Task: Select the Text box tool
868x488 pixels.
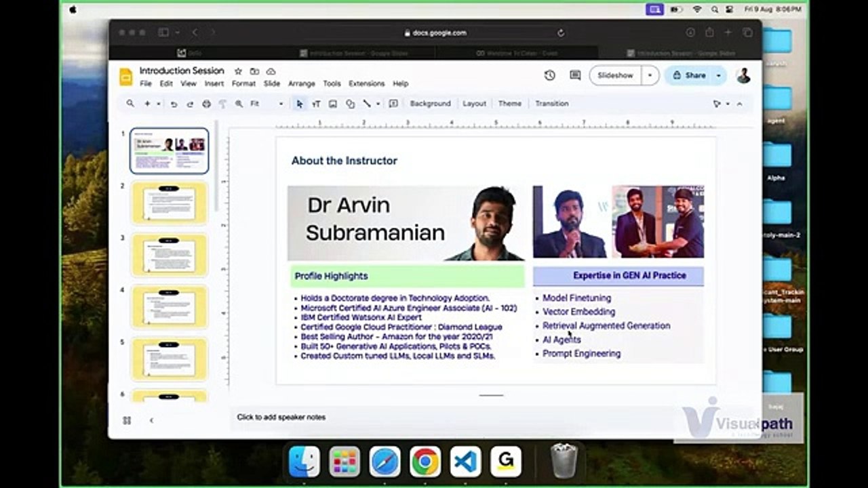Action: click(x=316, y=104)
